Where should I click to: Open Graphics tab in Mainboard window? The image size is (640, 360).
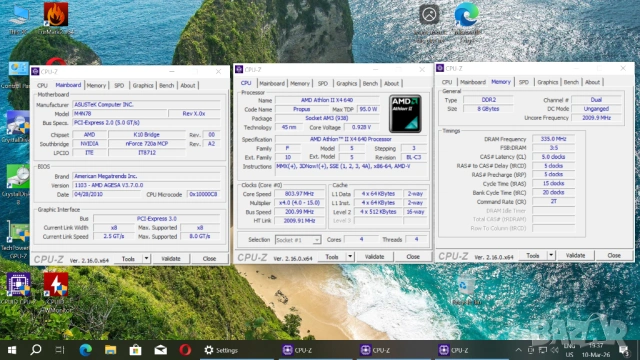click(143, 85)
